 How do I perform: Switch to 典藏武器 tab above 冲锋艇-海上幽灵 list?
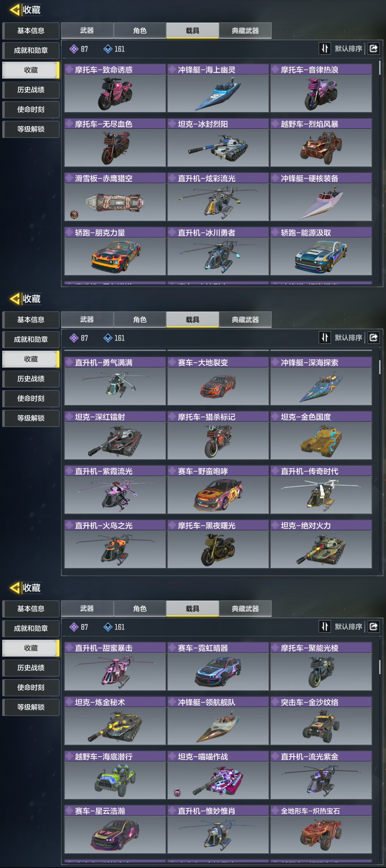tap(245, 31)
